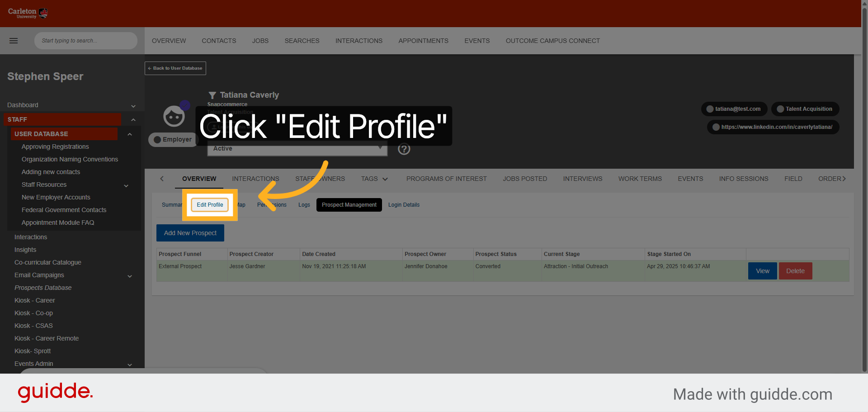The width and height of the screenshot is (868, 412).
Task: Click the Add New Prospect button
Action: coord(190,233)
